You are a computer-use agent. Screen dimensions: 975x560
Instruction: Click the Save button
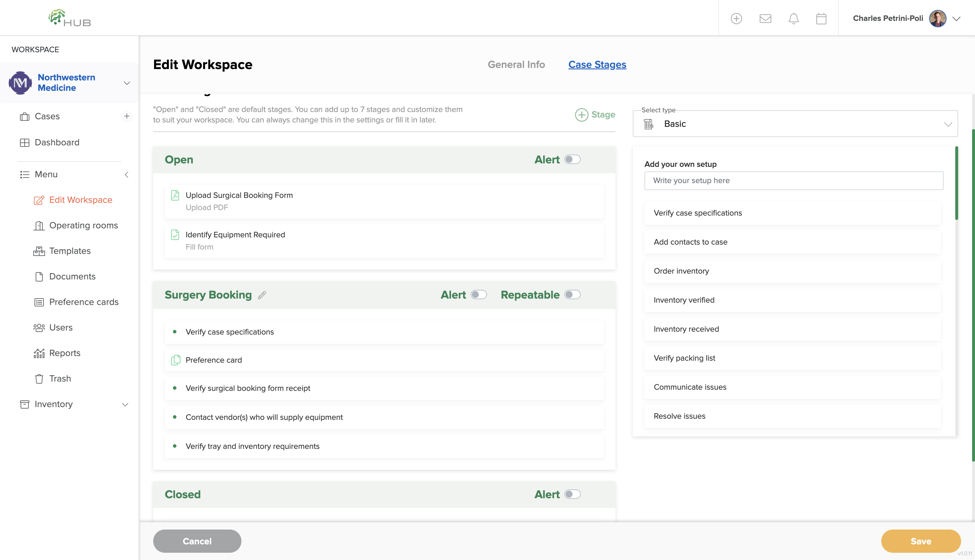tap(921, 541)
